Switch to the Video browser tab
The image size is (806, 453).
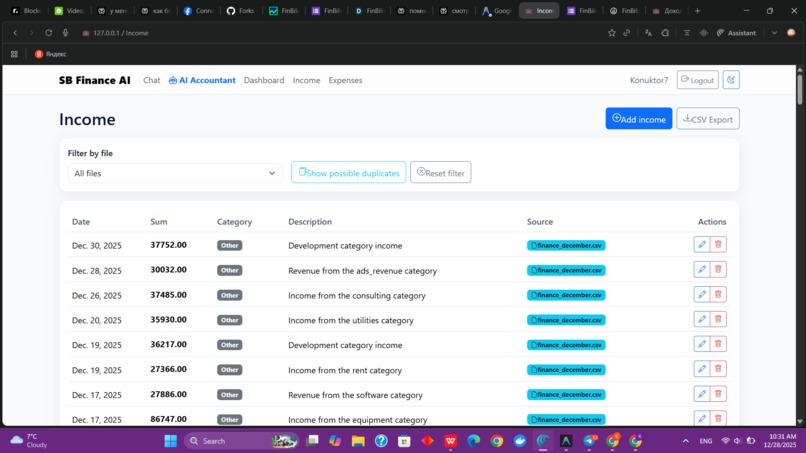69,10
